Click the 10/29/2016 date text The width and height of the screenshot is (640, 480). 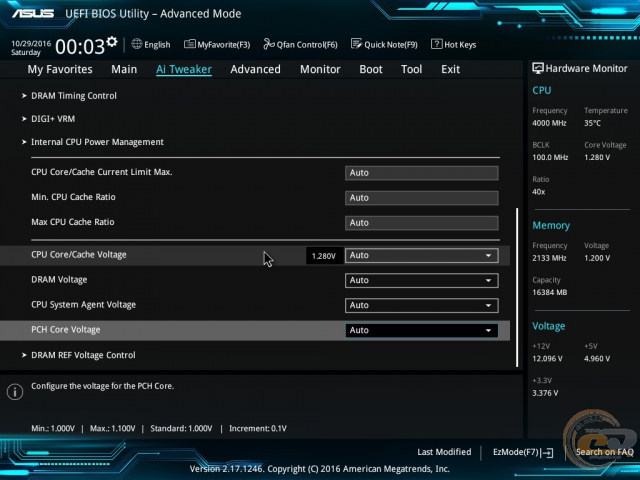[x=31, y=43]
